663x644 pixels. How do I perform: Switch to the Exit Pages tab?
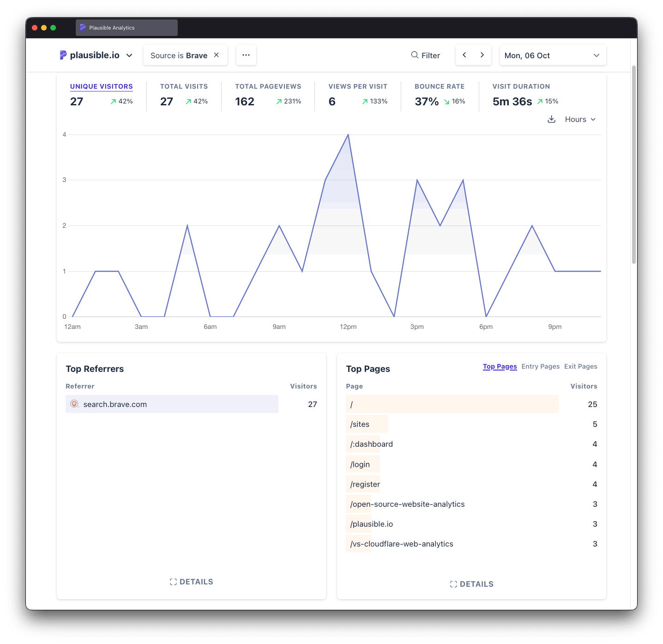(580, 366)
